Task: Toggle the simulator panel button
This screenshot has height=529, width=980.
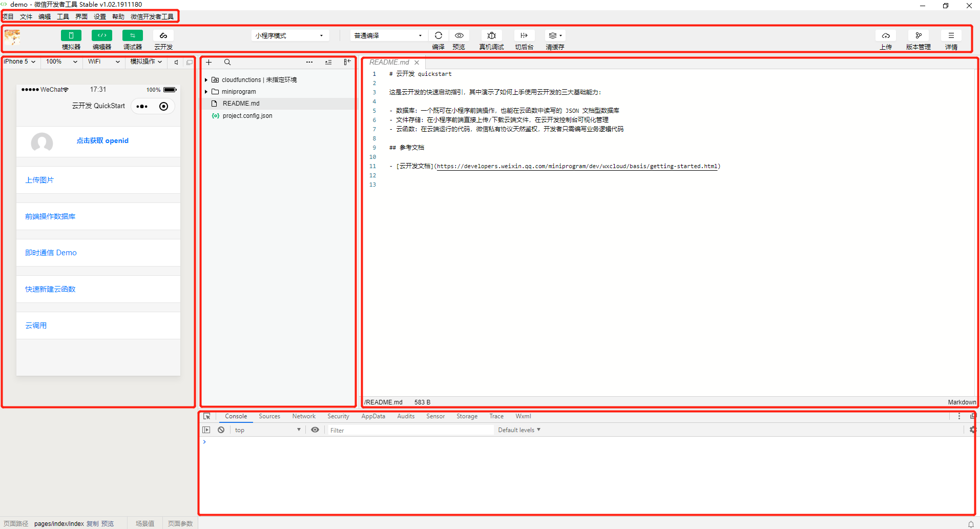Action: coord(71,35)
